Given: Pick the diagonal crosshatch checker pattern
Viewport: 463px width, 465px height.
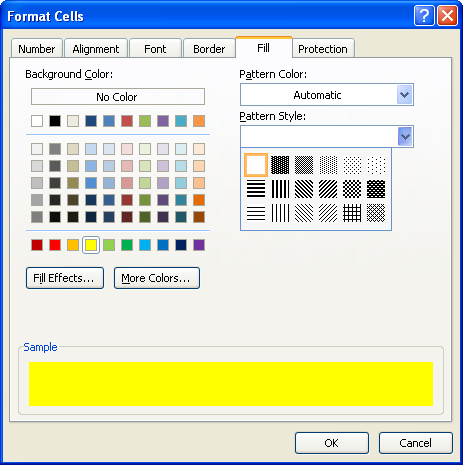Looking at the screenshot, I should [x=352, y=189].
